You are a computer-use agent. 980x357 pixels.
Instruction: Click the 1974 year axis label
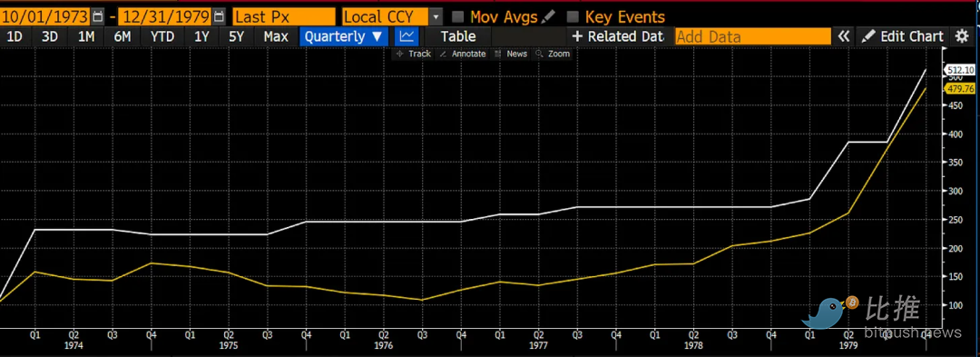(x=73, y=345)
